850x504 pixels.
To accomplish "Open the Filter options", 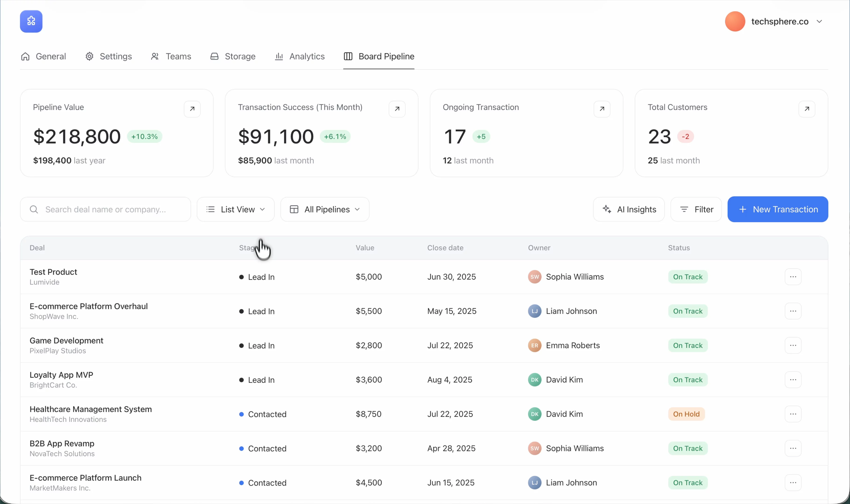I will (x=696, y=209).
